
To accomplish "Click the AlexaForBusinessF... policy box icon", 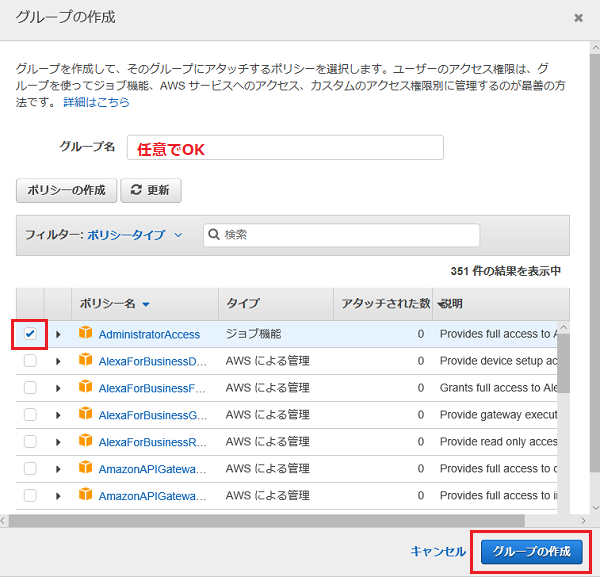I will tap(85, 386).
